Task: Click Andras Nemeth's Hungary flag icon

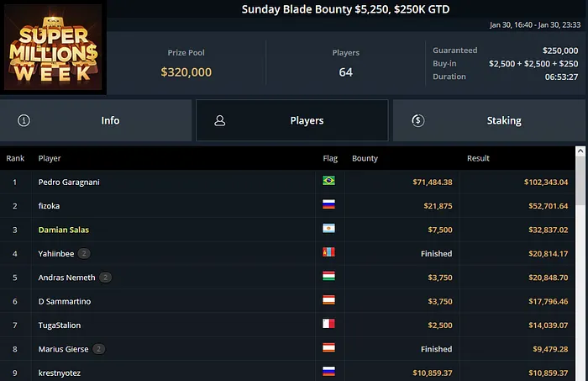Action: point(329,277)
